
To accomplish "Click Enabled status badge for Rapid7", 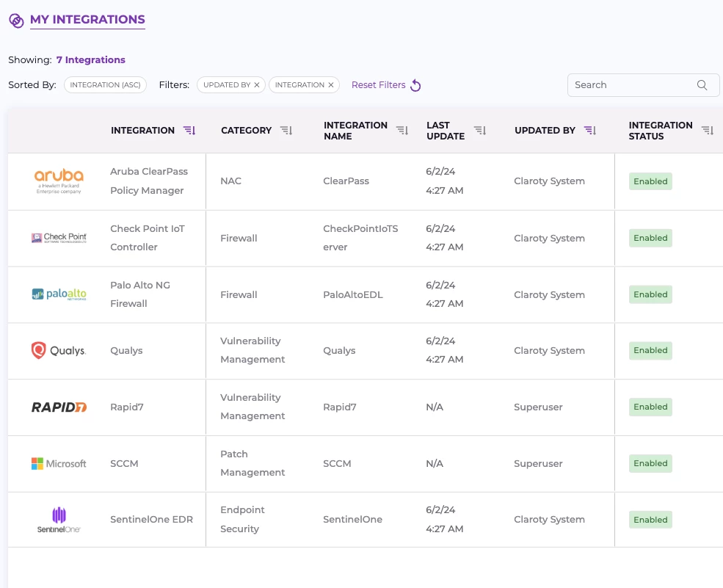I will pos(650,407).
